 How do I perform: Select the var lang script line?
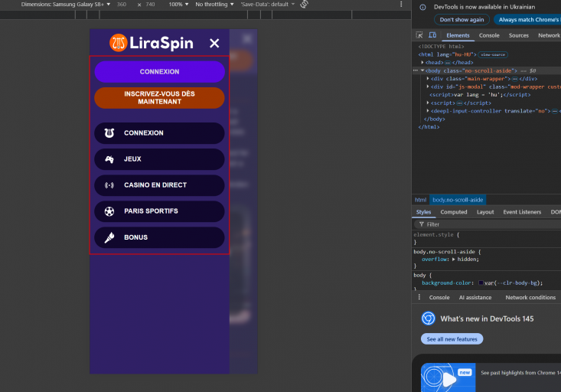[x=480, y=95]
